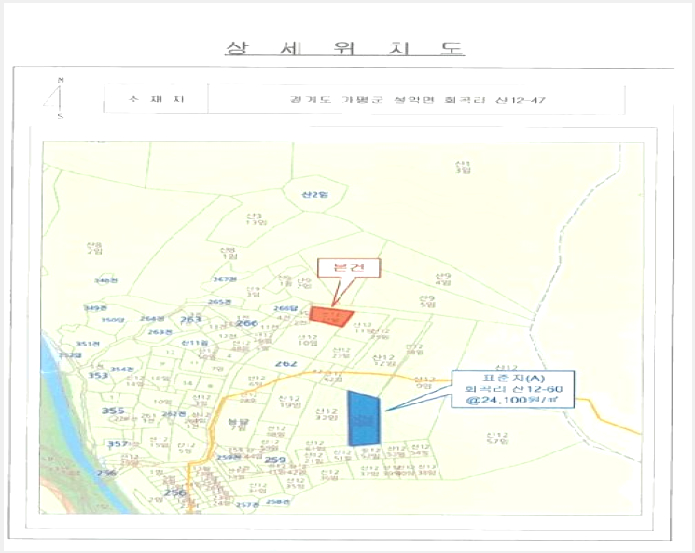This screenshot has width=695, height=553.
Task: Click the 산12 57임 parcel label
Action: (497, 438)
